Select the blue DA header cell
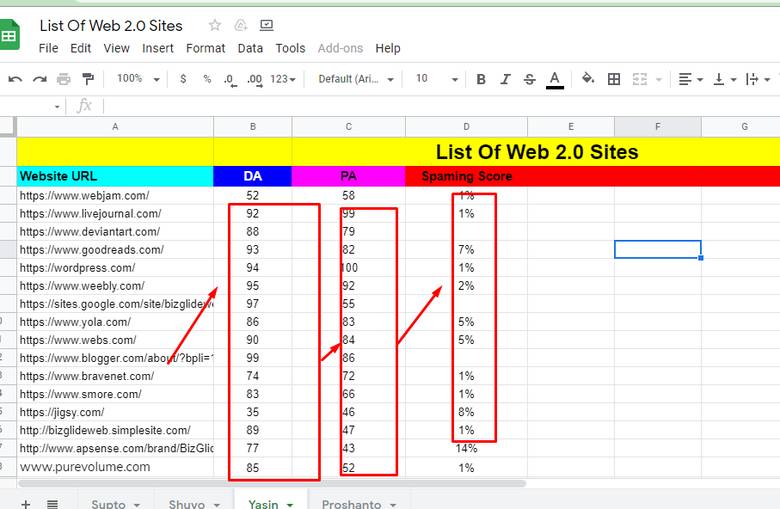The width and height of the screenshot is (780, 509). [x=253, y=176]
